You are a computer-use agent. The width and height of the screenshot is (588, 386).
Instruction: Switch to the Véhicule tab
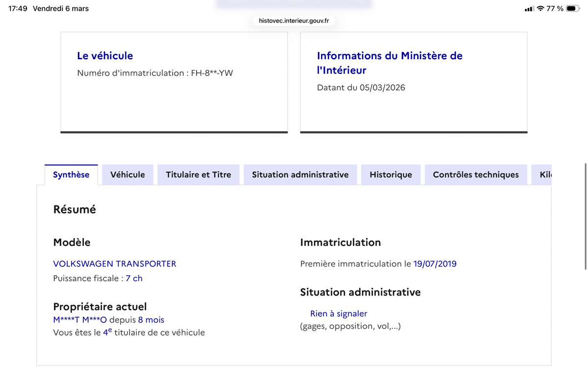tap(127, 175)
